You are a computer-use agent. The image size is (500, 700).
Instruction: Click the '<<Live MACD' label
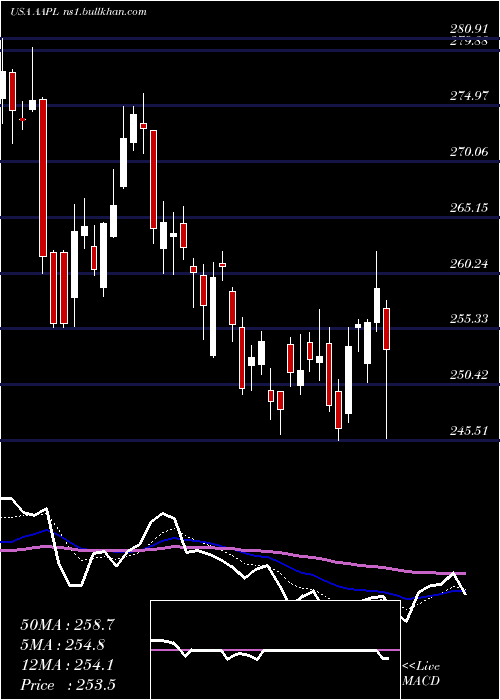(421, 674)
